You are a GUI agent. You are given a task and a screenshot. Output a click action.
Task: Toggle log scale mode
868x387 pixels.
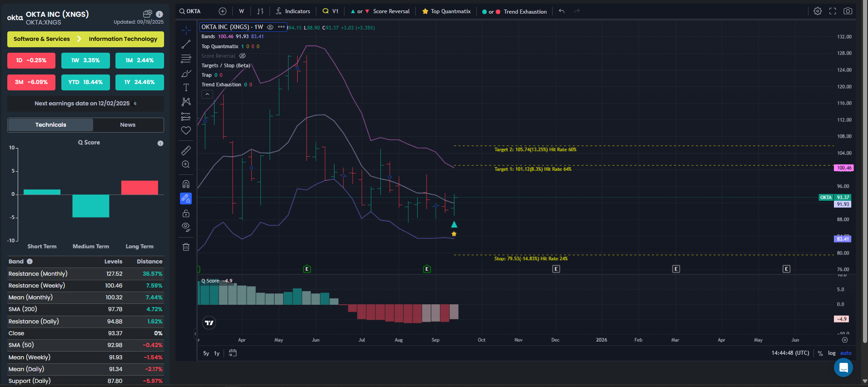(832, 353)
